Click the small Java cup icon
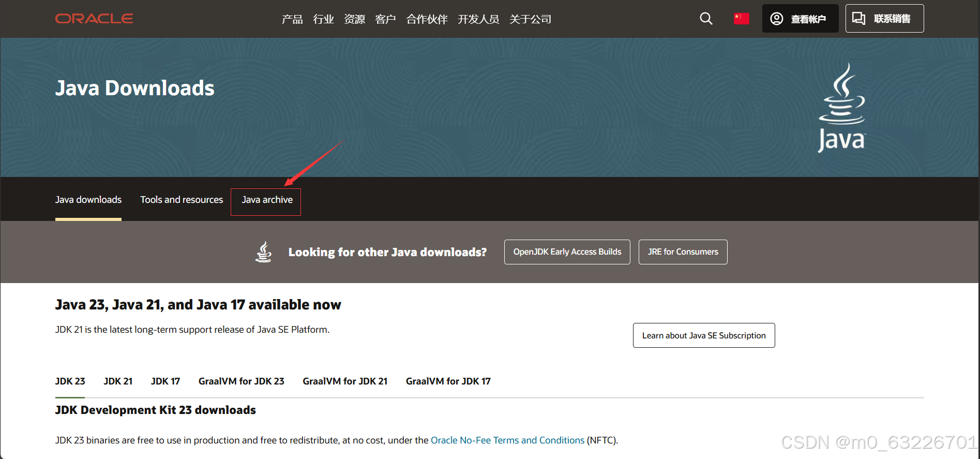The height and width of the screenshot is (459, 980). pyautogui.click(x=264, y=252)
